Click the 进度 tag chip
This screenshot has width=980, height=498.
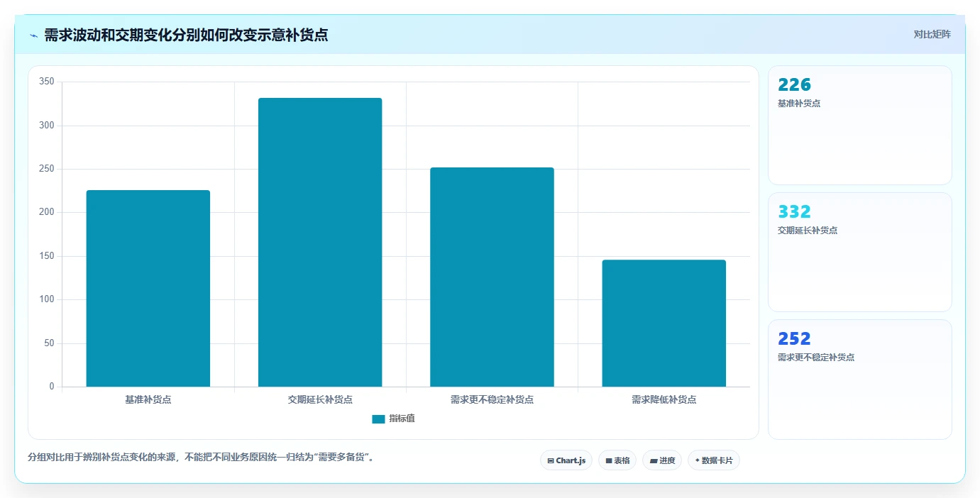click(x=662, y=460)
